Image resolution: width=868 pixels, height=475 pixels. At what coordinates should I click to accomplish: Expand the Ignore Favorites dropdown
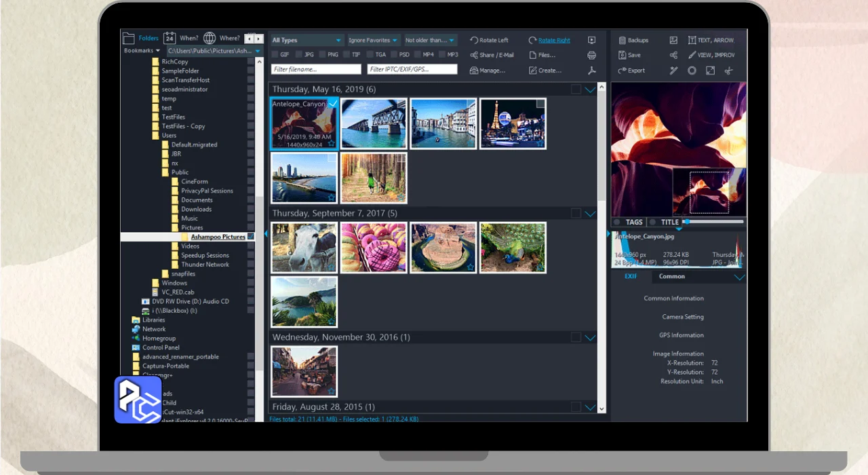pos(373,40)
